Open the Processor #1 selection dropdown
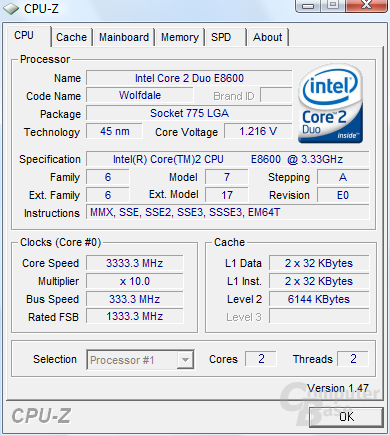 point(140,360)
